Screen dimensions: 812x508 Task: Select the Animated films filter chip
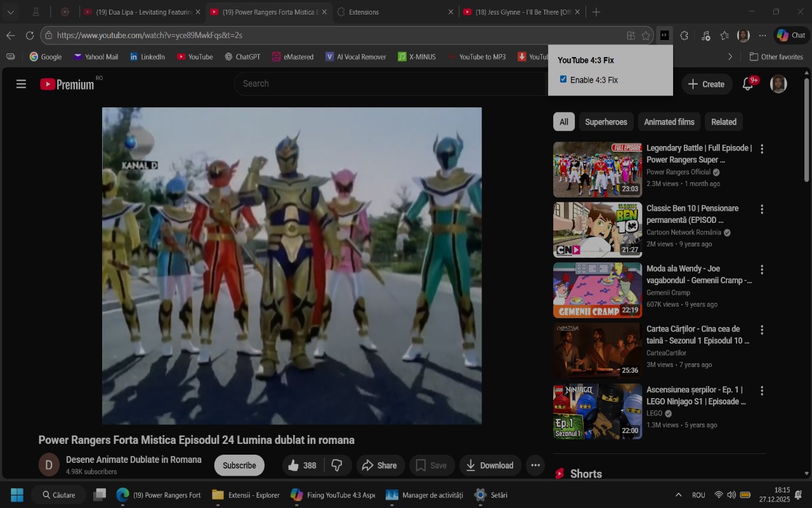(669, 122)
